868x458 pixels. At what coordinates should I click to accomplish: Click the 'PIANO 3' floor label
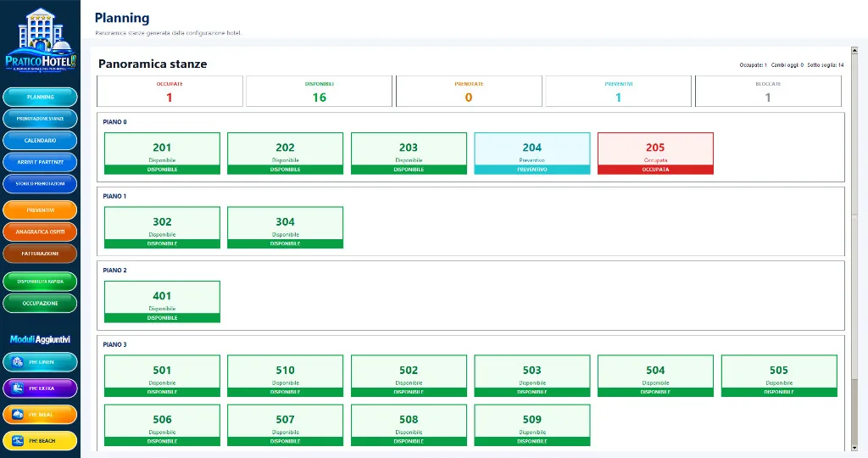(114, 344)
